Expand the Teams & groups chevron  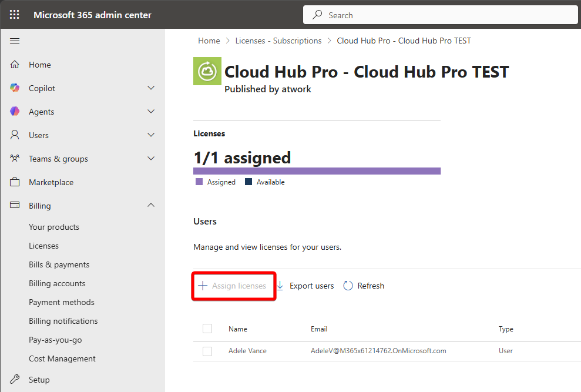pos(151,158)
